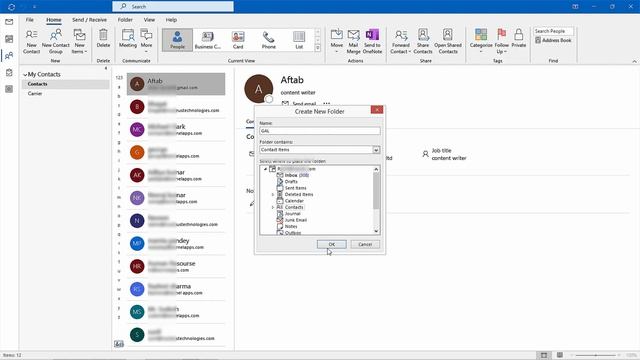Click the title bar Search box
Image resolution: width=640 pixels, height=360 pixels.
173,7
